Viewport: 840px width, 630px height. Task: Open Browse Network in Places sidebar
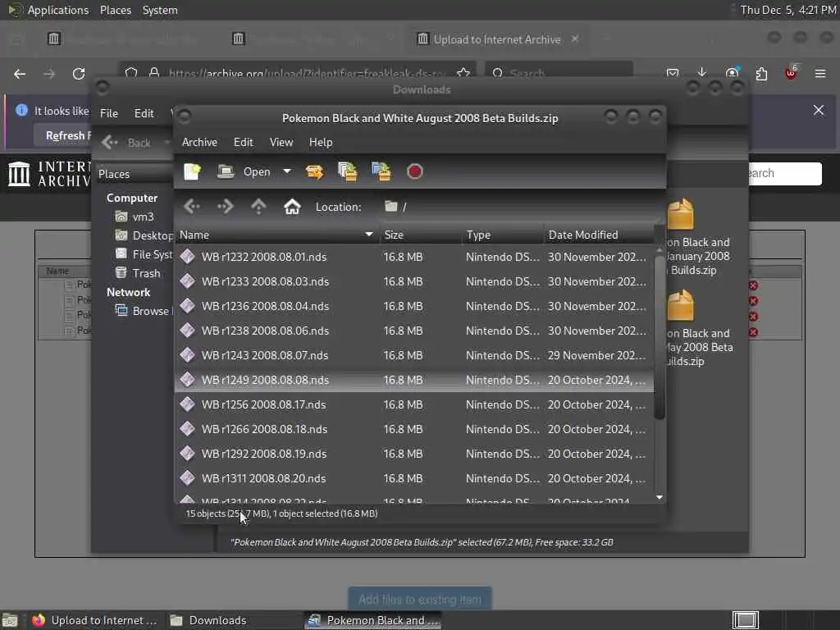coord(144,311)
